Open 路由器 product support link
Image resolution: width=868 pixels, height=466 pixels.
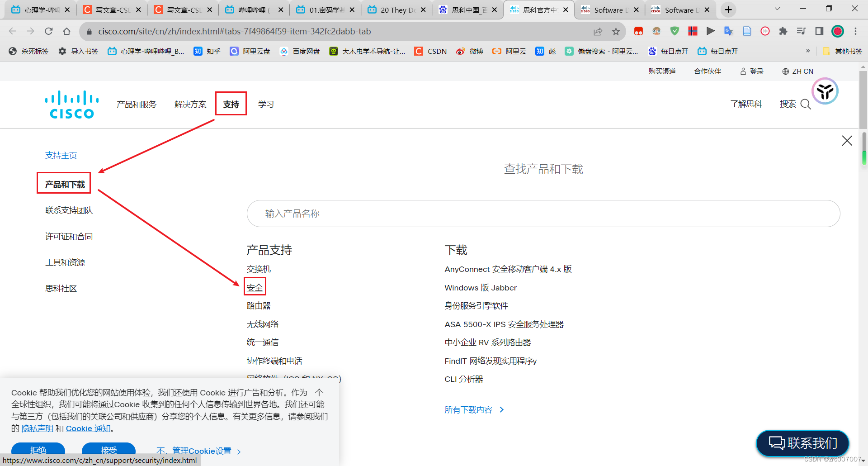pyautogui.click(x=259, y=306)
